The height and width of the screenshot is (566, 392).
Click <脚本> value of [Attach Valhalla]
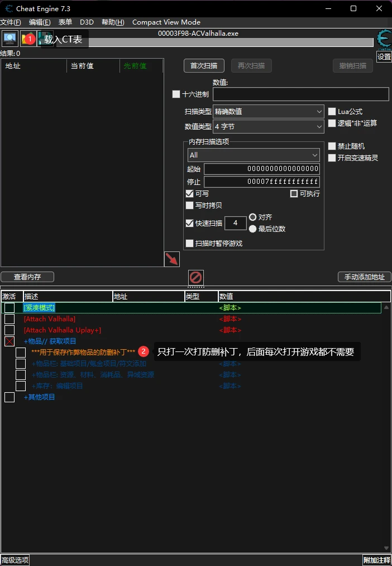click(x=230, y=319)
